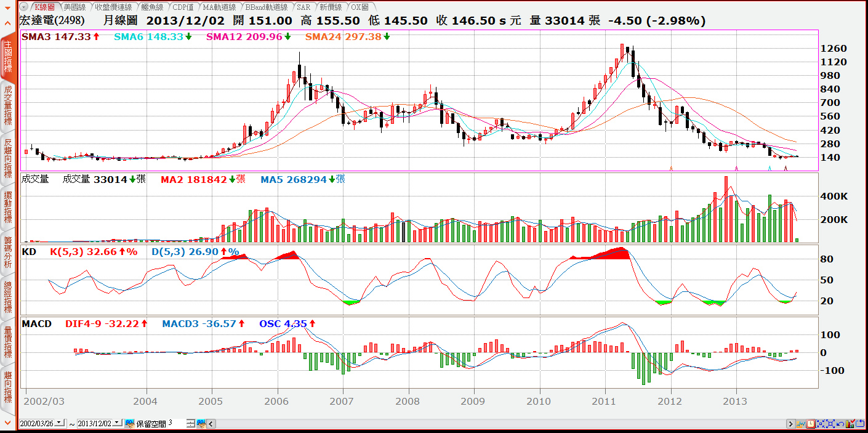This screenshot has width=868, height=433.
Task: Select the 籌碼分析 sidebar tab
Action: [x=8, y=252]
